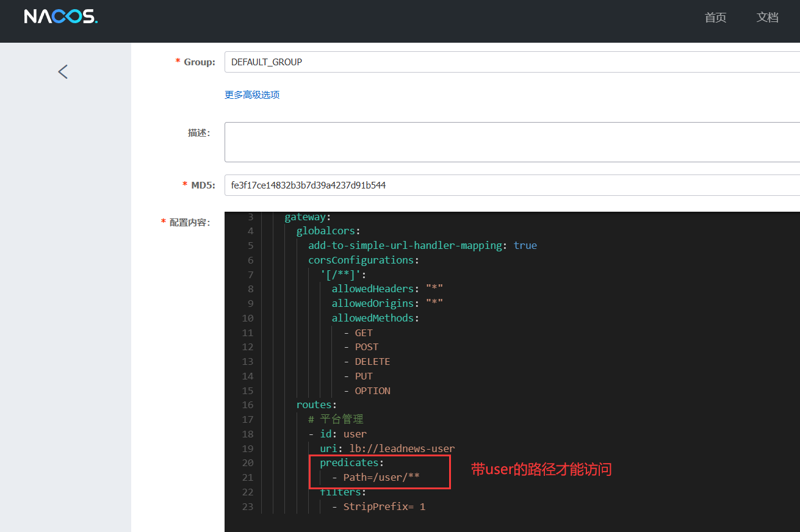The height and width of the screenshot is (532, 800).
Task: Click the 'allowedMethods:' line
Action: 375,318
